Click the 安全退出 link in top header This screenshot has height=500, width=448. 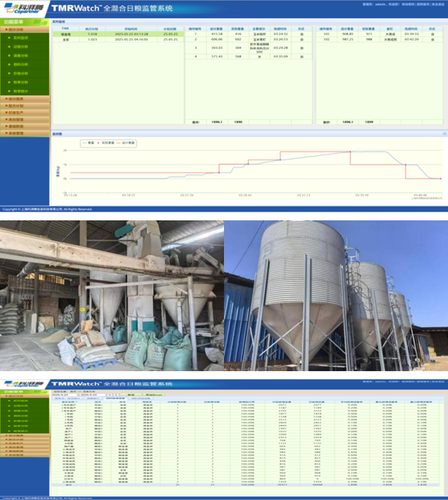click(x=438, y=4)
